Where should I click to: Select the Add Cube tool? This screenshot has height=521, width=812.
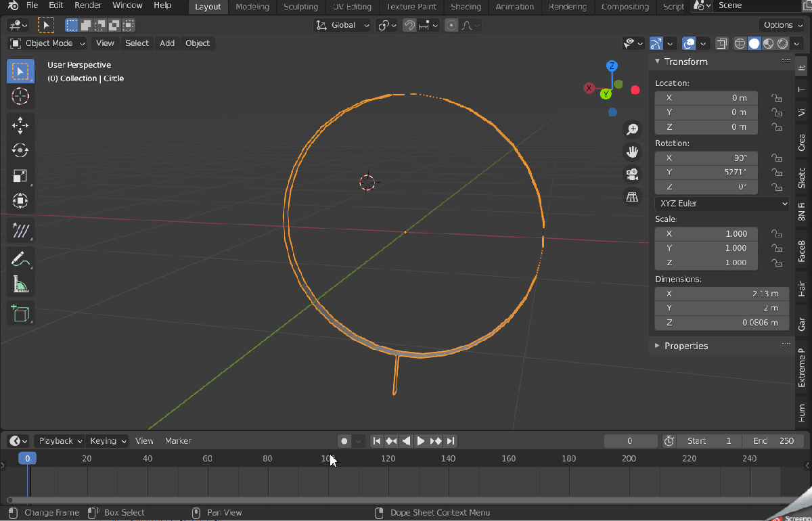(x=20, y=313)
